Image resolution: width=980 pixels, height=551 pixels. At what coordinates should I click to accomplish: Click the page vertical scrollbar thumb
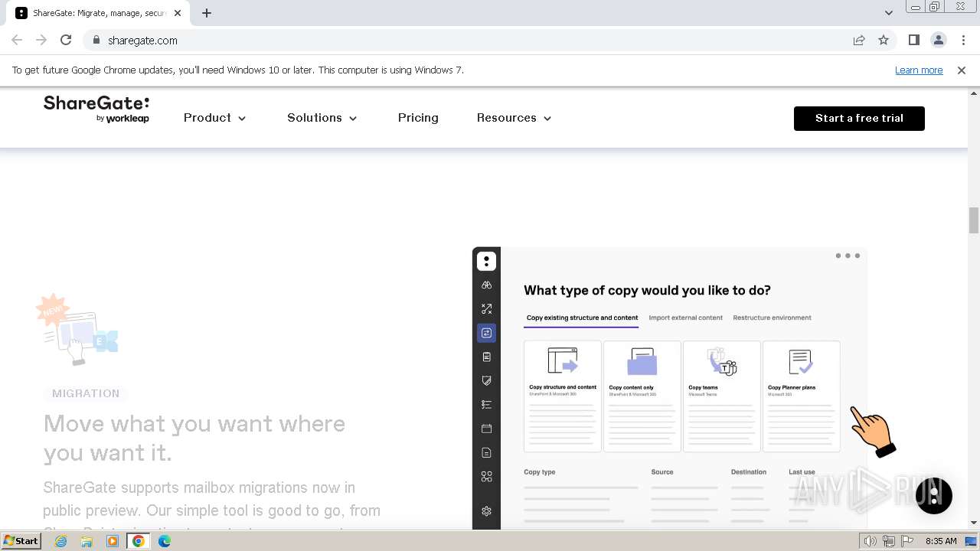[x=974, y=220]
